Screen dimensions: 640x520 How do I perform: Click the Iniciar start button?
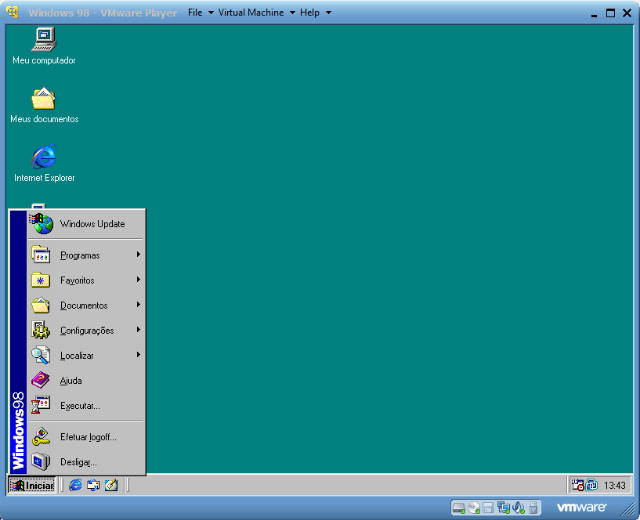(32, 485)
